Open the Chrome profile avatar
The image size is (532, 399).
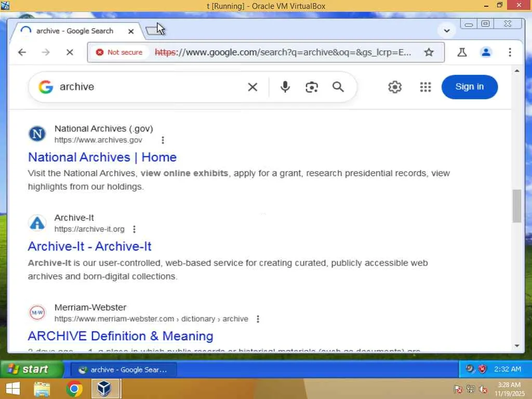point(486,52)
